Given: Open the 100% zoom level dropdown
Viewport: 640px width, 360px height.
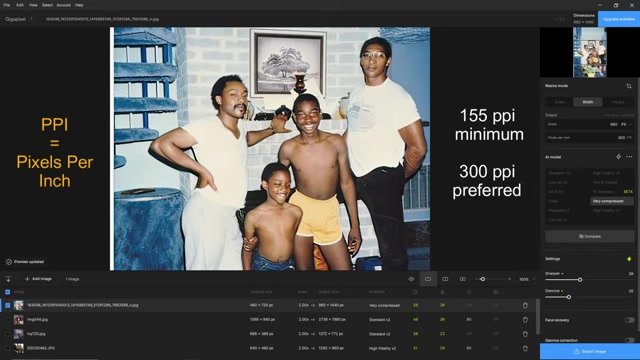Looking at the screenshot, I should [x=527, y=279].
